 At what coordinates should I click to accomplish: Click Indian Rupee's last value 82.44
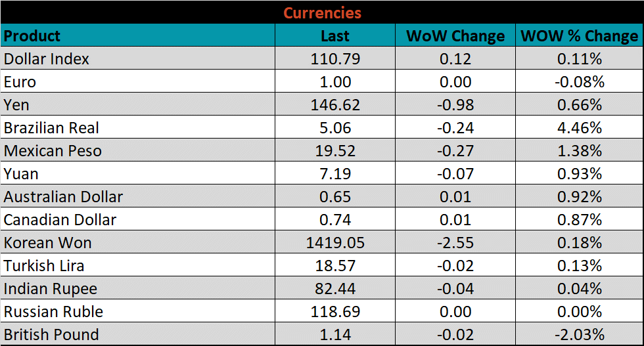(335, 289)
